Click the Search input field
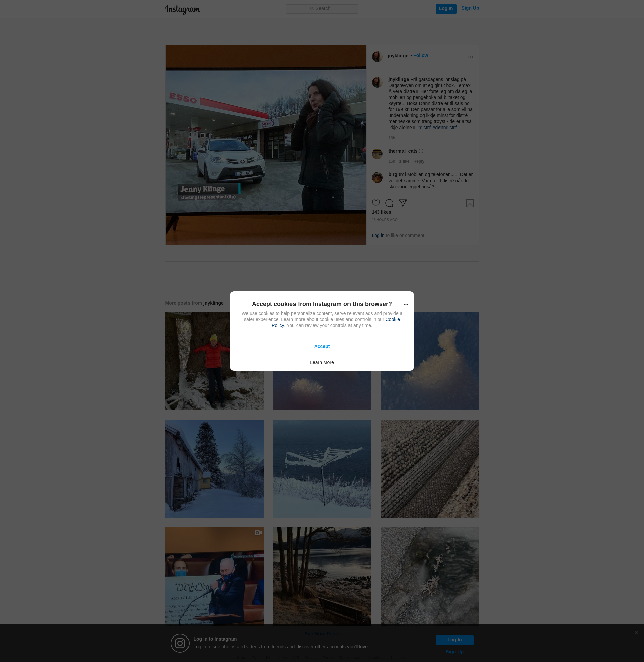 [x=322, y=9]
